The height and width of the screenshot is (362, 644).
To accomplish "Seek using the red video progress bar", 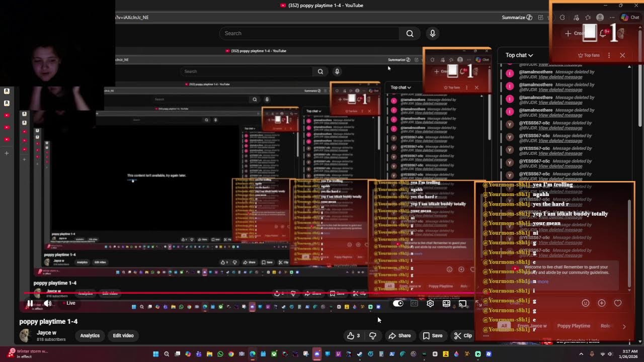I will [x=249, y=293].
